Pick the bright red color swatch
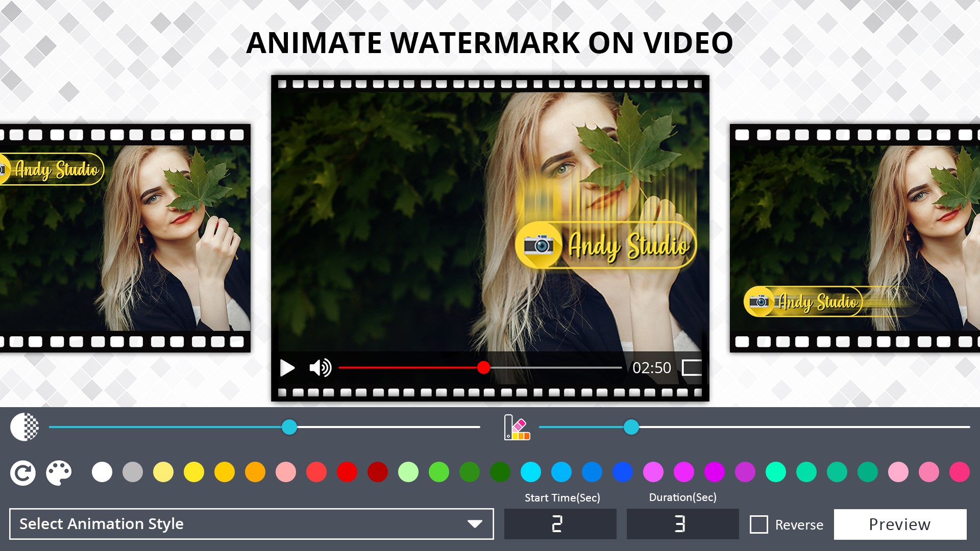The height and width of the screenshot is (551, 980). tap(347, 472)
